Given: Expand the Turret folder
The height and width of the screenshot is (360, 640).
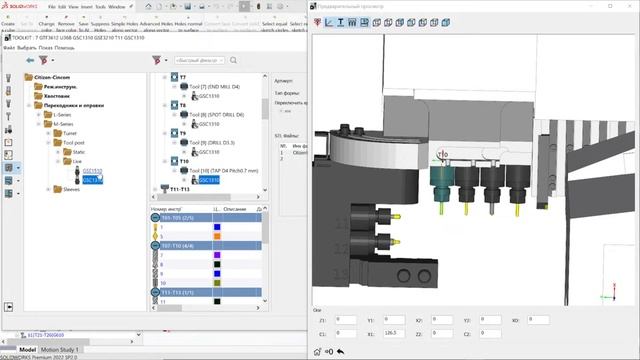Looking at the screenshot, I should tap(49, 133).
